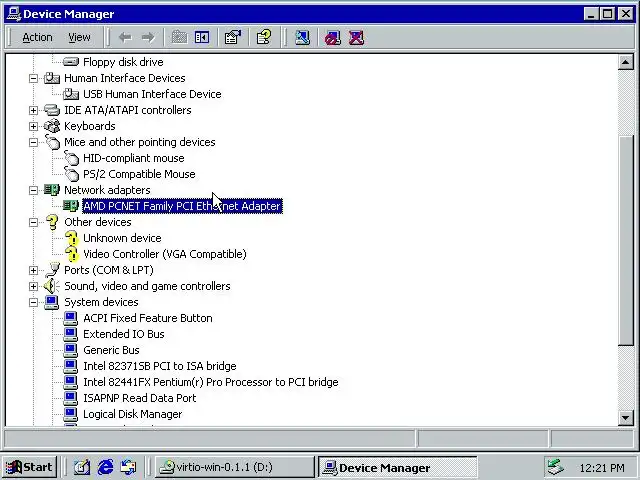
Task: Click the 12:21 PM clock
Action: click(602, 468)
